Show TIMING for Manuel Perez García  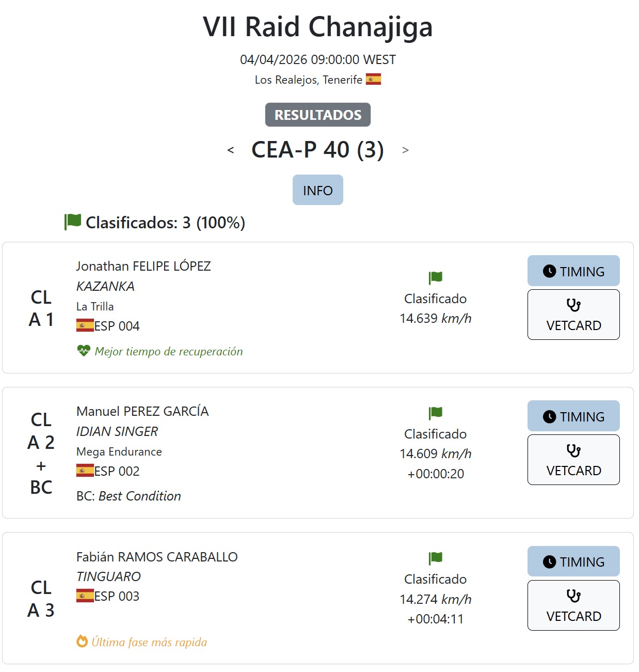[573, 416]
